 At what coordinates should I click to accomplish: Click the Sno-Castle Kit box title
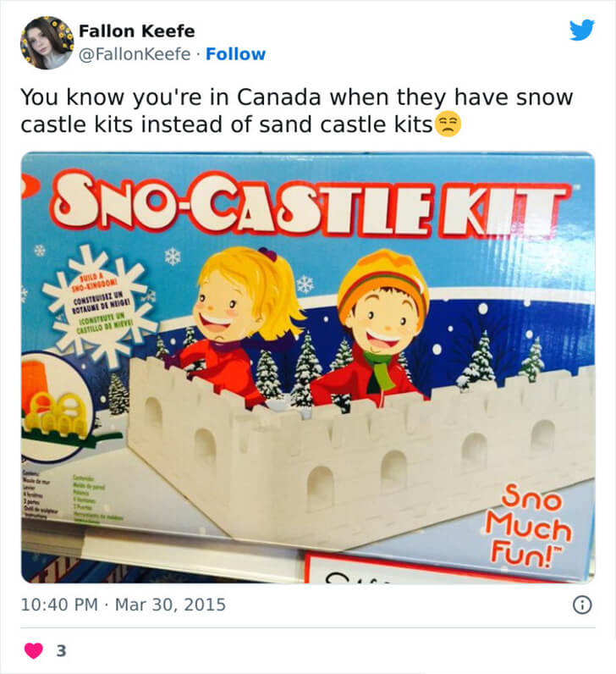tap(311, 206)
